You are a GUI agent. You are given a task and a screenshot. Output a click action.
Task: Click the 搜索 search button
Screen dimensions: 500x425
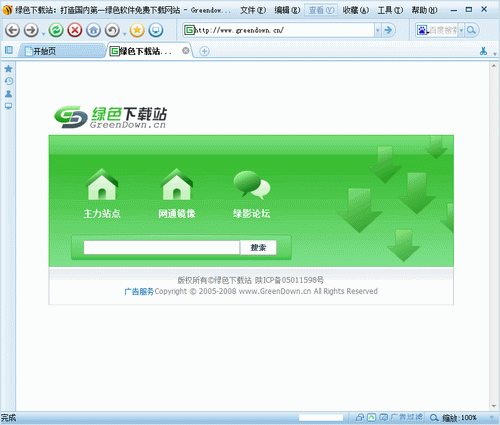[258, 248]
